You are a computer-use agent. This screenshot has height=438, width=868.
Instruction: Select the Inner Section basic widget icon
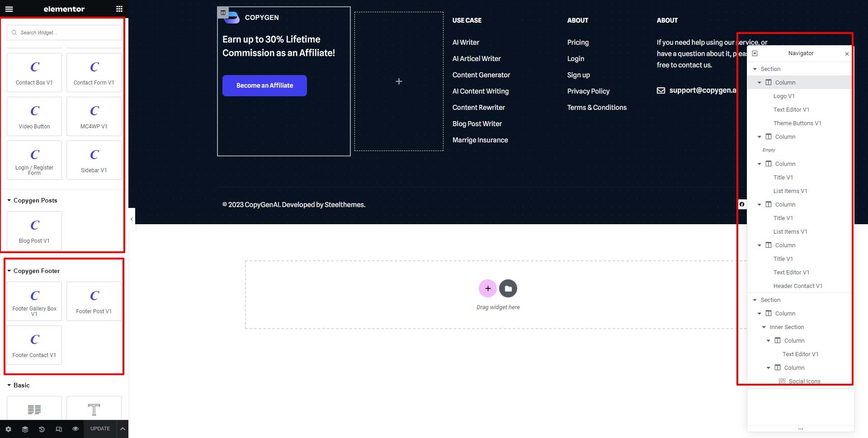34,410
